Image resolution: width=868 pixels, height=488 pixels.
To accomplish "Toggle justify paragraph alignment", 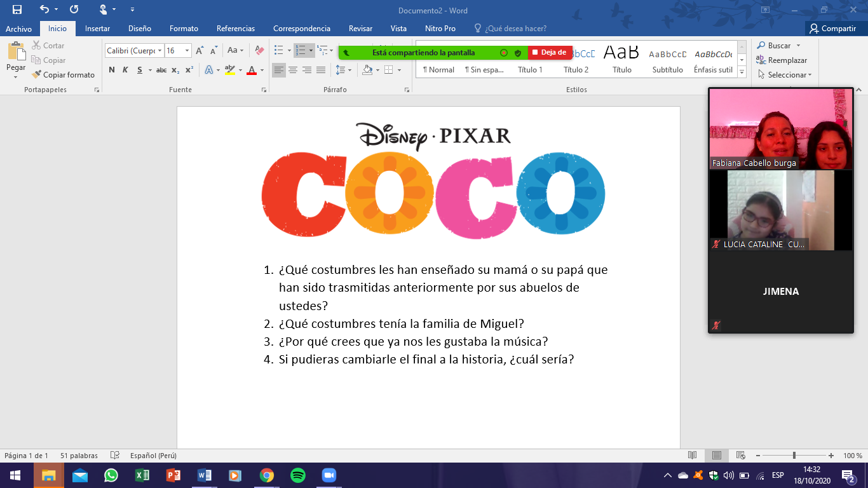I will [321, 70].
